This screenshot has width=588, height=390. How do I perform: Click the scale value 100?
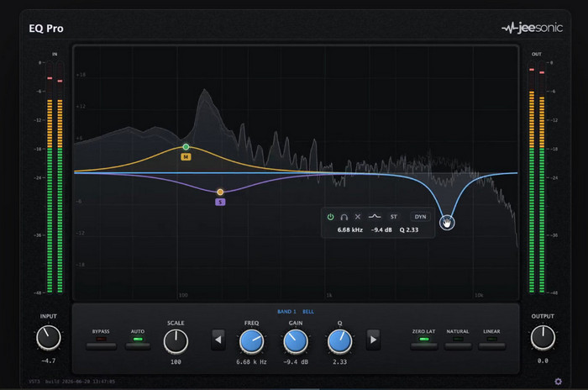[x=176, y=362]
